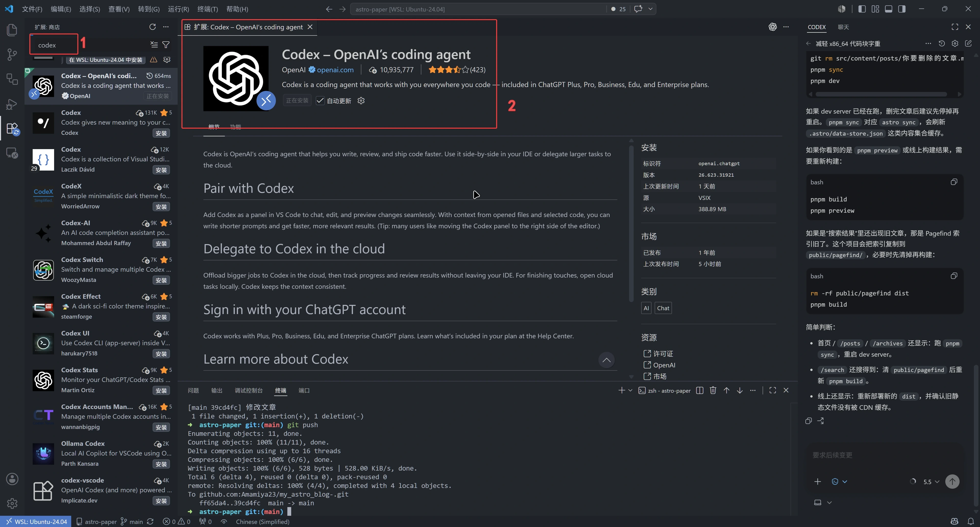Open more actions menu in terminal toolbar
980x527 pixels.
(x=753, y=390)
